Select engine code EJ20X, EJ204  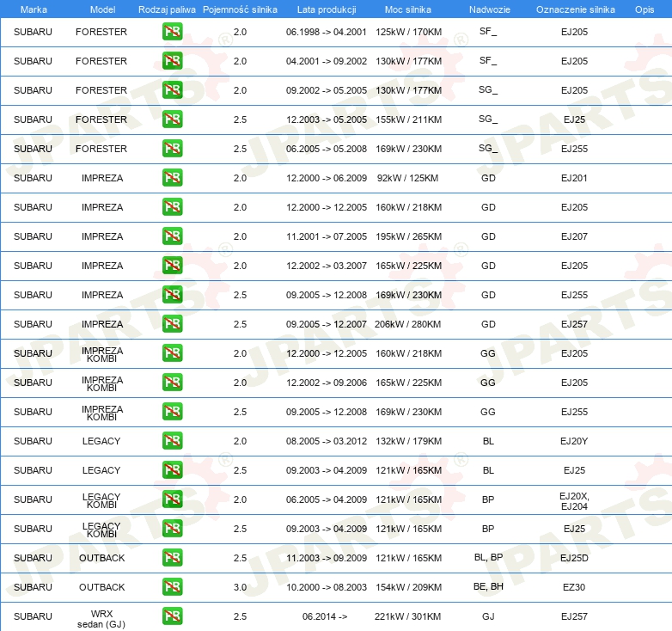pyautogui.click(x=574, y=501)
